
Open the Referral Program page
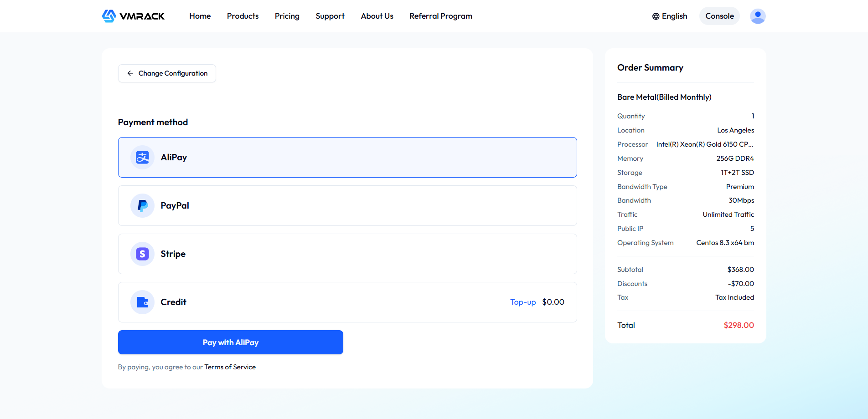pos(441,16)
